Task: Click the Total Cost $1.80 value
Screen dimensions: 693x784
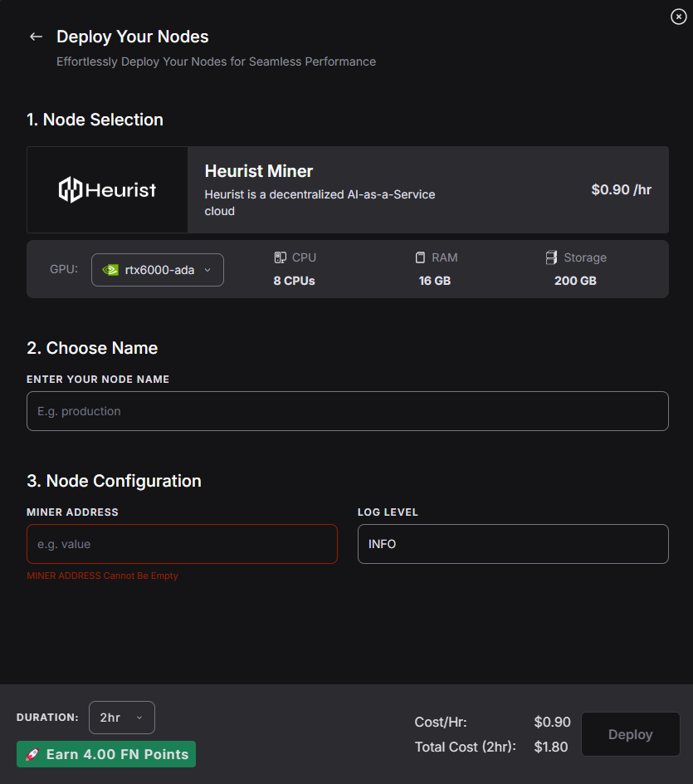Action: click(x=550, y=747)
